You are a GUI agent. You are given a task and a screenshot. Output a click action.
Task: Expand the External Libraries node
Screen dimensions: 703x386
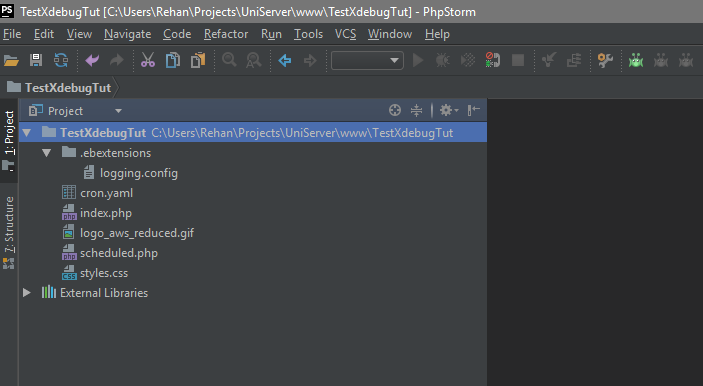[x=26, y=293]
